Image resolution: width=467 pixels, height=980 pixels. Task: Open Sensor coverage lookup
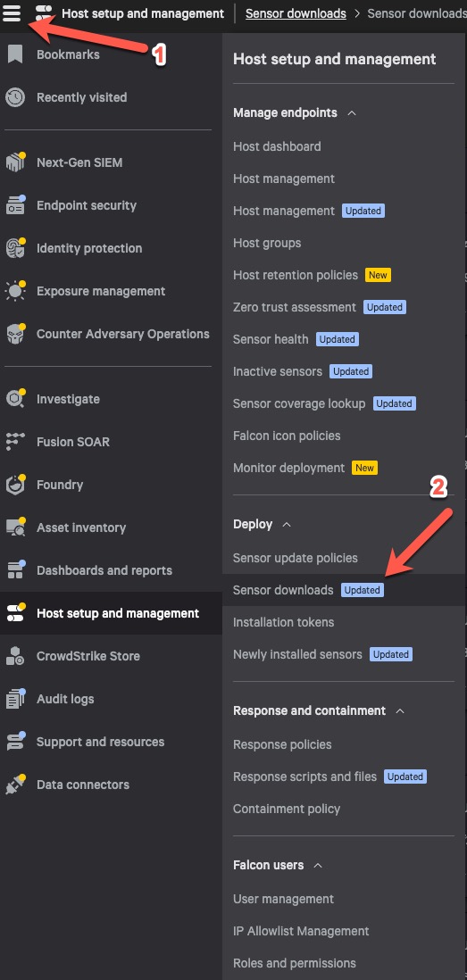(x=299, y=403)
